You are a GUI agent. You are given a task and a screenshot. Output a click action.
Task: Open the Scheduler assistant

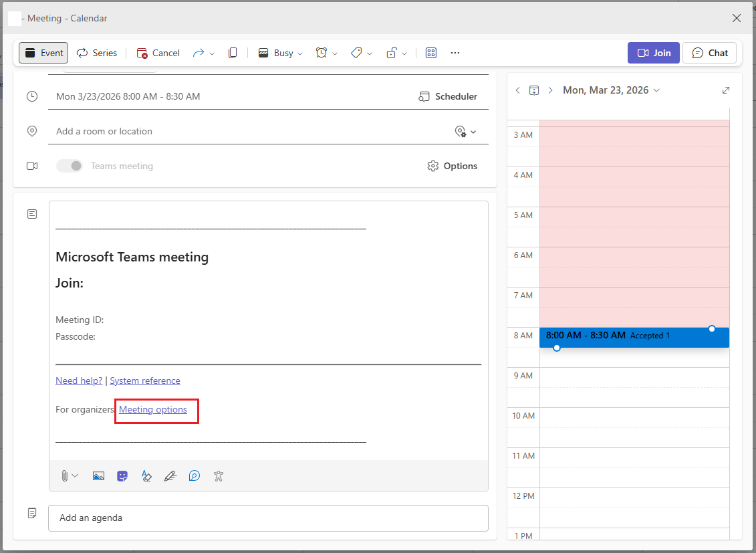click(447, 96)
